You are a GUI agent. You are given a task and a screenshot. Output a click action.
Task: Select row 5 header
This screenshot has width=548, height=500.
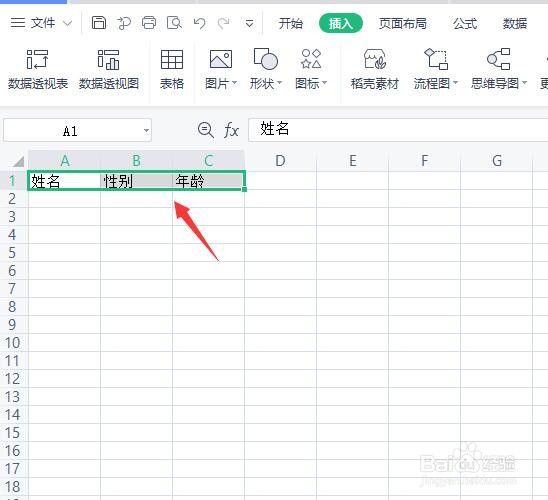13,253
